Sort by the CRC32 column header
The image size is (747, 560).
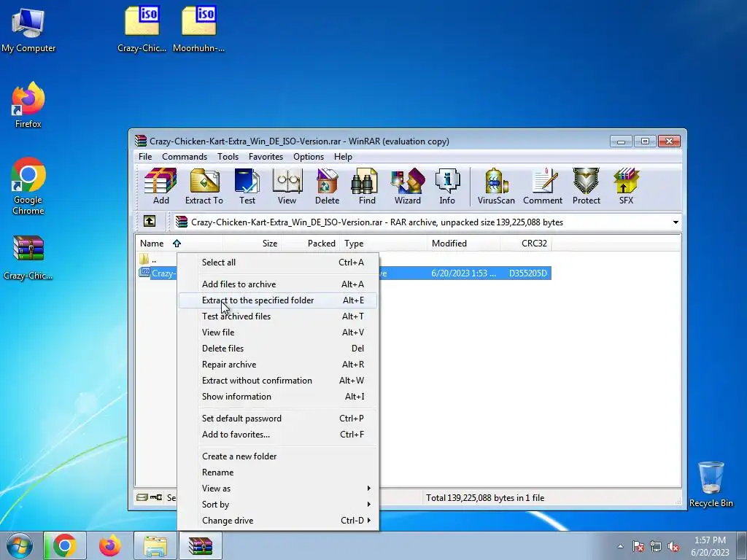(525, 244)
